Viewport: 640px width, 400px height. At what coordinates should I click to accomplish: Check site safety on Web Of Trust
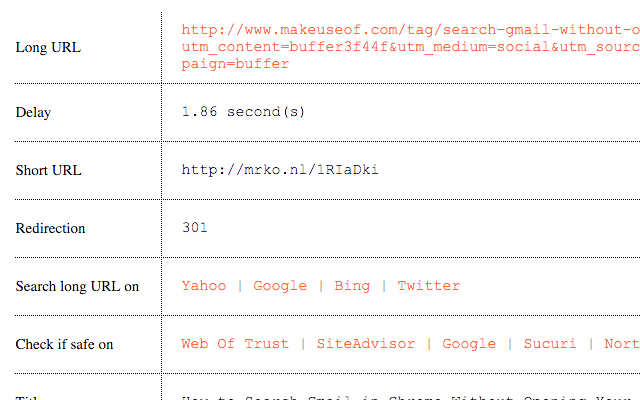[235, 344]
